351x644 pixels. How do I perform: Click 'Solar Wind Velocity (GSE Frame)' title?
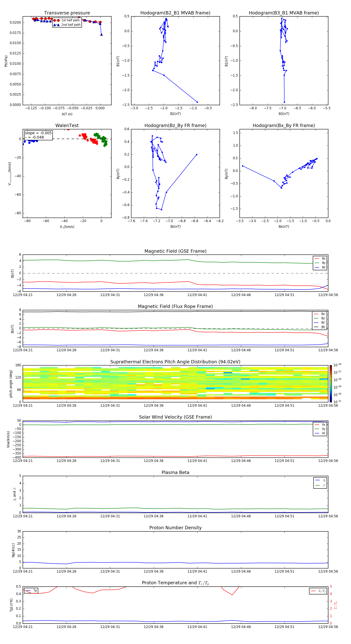pos(175,417)
